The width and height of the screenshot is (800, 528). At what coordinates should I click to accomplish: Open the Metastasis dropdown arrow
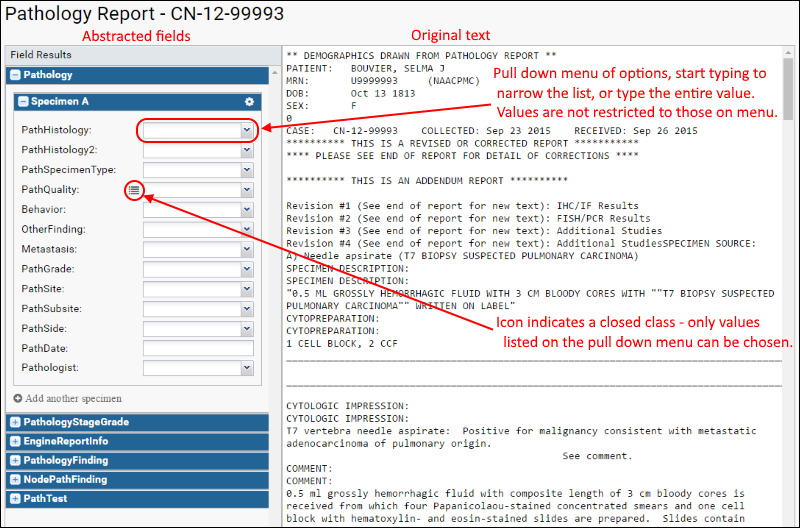247,249
